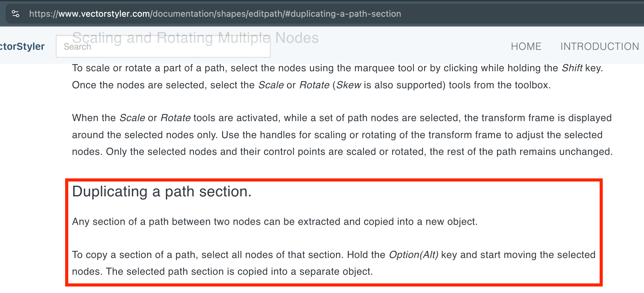Click italic Scale after 'When the'
This screenshot has height=293, width=644.
[132, 118]
